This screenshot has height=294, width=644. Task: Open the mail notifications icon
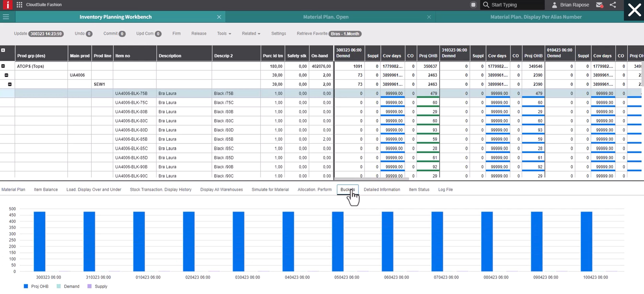pyautogui.click(x=599, y=5)
